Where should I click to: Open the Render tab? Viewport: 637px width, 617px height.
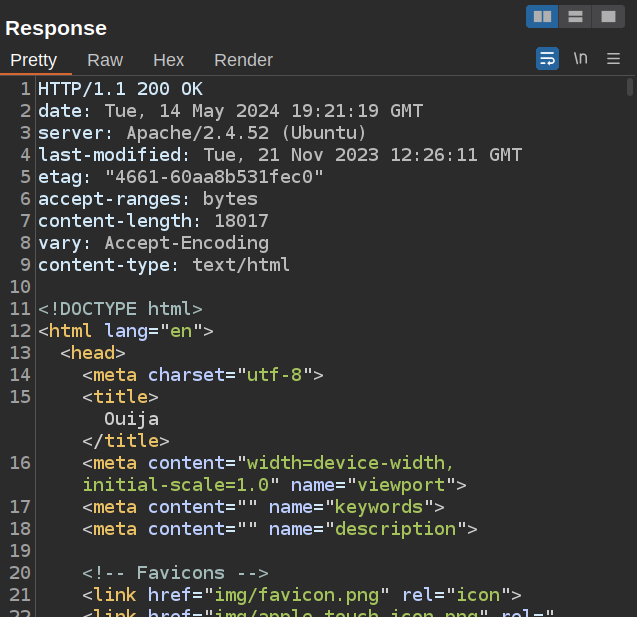point(243,60)
